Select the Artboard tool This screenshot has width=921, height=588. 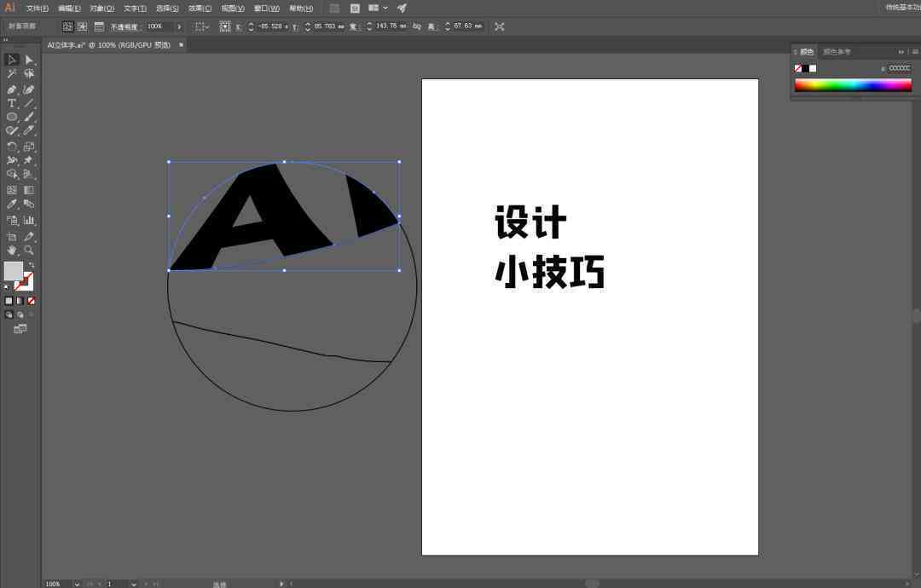(x=11, y=237)
